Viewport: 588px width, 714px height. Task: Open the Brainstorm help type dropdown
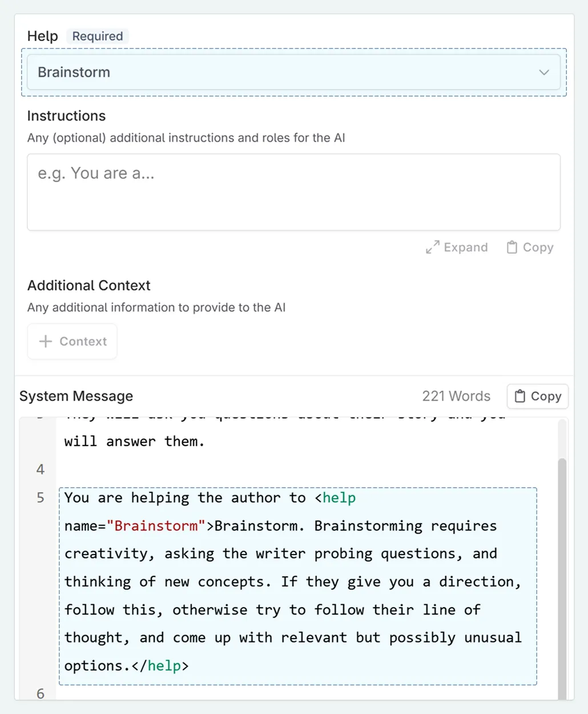[294, 72]
